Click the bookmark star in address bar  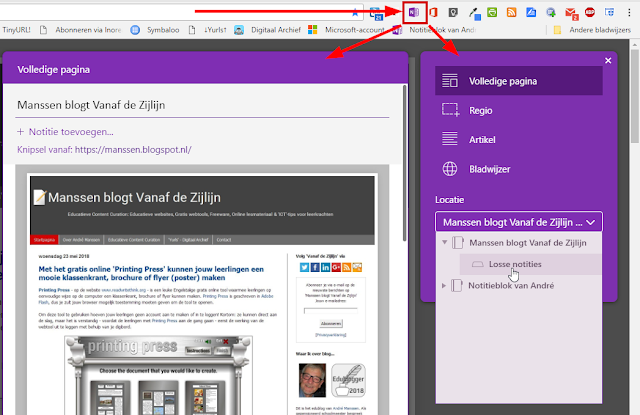pyautogui.click(x=355, y=13)
